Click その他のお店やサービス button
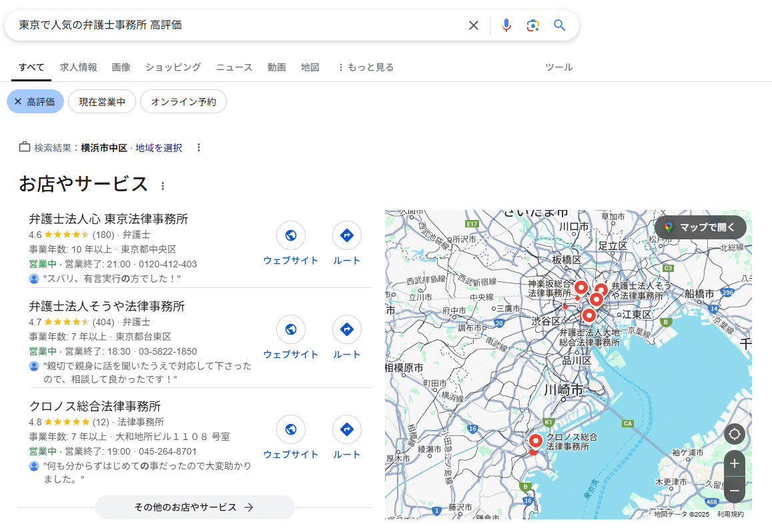 pos(194,507)
